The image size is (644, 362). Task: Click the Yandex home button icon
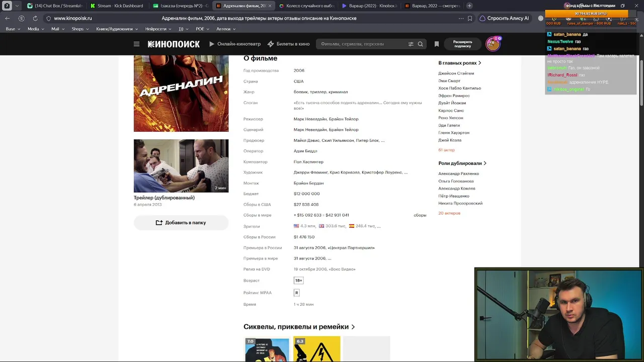pos(21,18)
